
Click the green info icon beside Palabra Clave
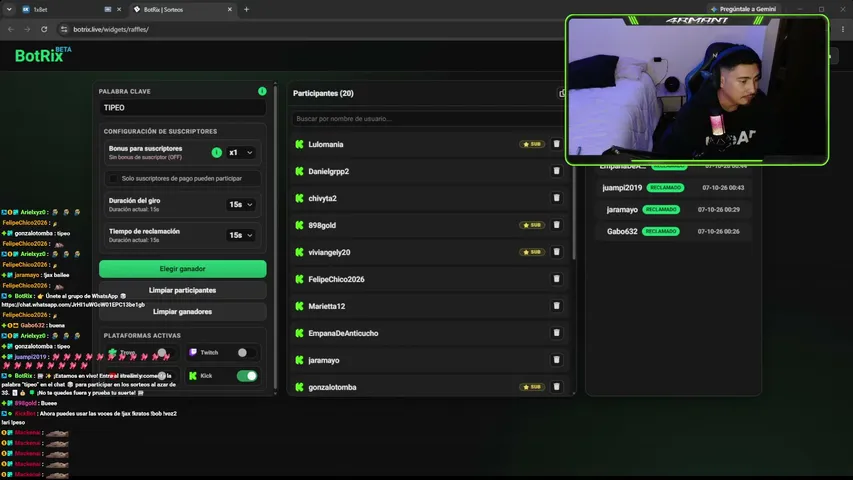pos(262,91)
